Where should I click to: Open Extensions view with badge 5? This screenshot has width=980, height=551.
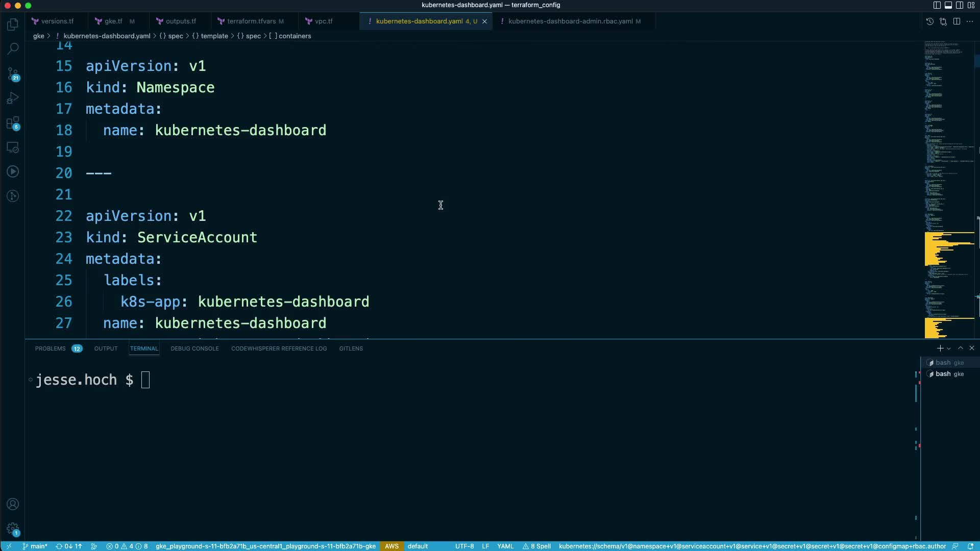pyautogui.click(x=13, y=123)
